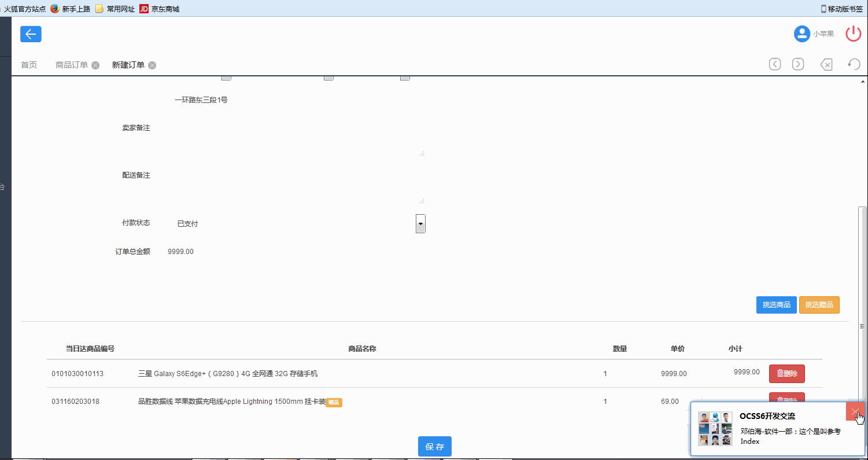
Task: Delete the 三星 Galaxy S6Edge+ row
Action: pos(786,374)
